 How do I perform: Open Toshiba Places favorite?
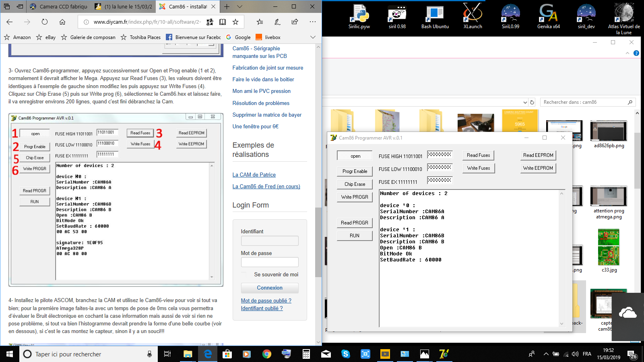click(x=140, y=37)
